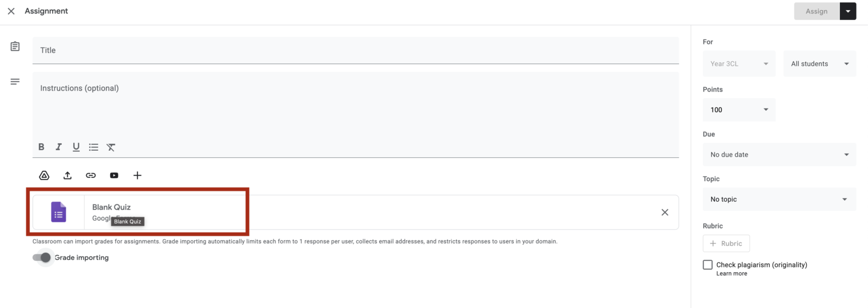Attach a link to assignment
The width and height of the screenshot is (868, 308).
point(91,175)
